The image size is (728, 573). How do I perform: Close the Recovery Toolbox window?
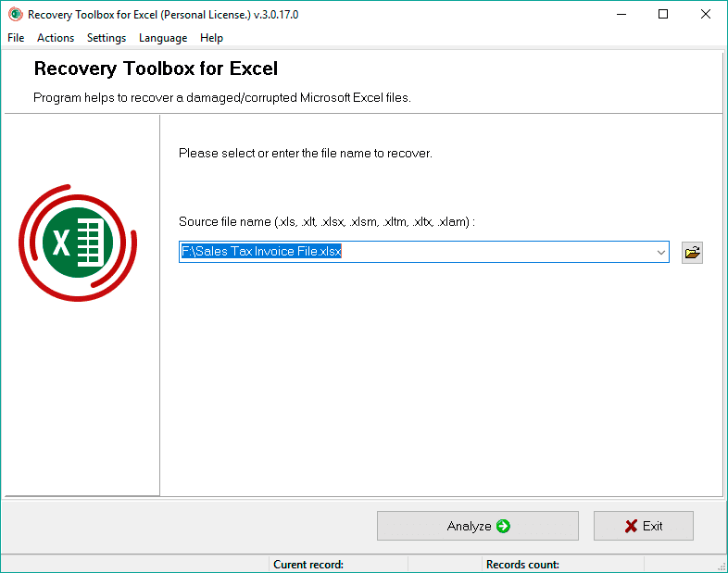coord(705,15)
